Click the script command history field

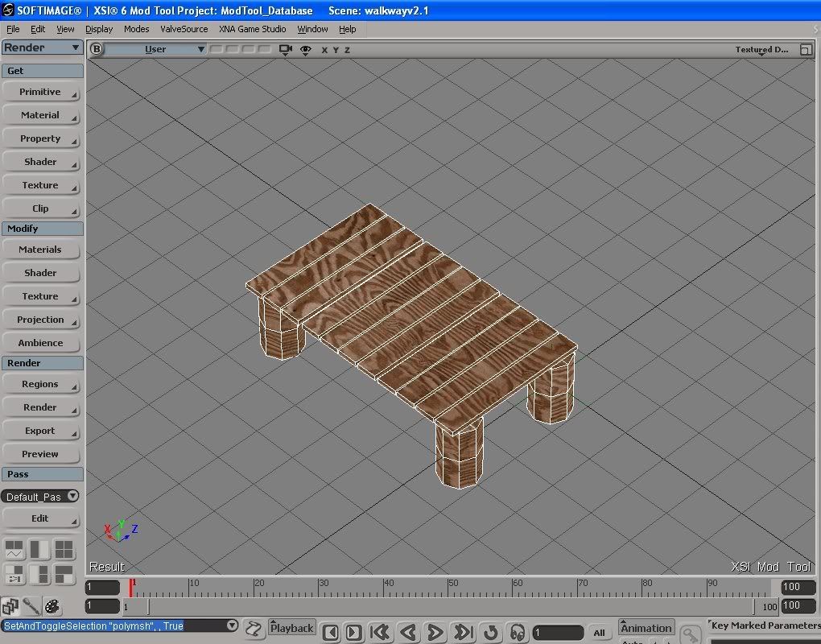pos(113,625)
